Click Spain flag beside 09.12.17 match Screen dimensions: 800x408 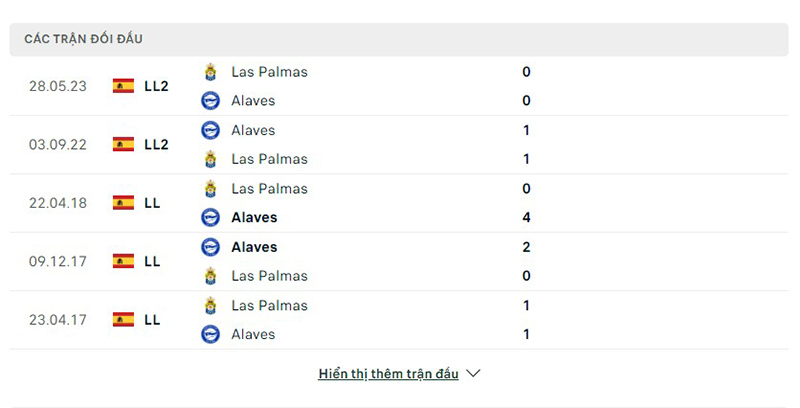[x=124, y=261]
